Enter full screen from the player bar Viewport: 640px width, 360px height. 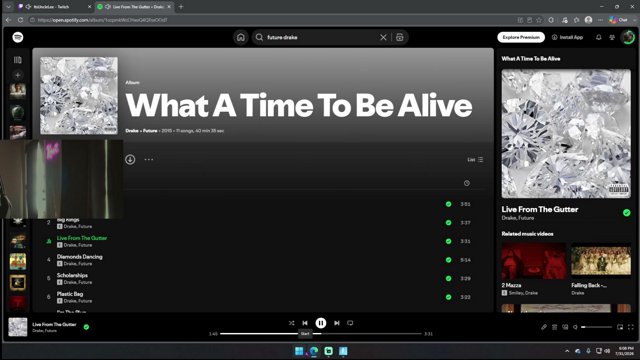[x=631, y=327]
